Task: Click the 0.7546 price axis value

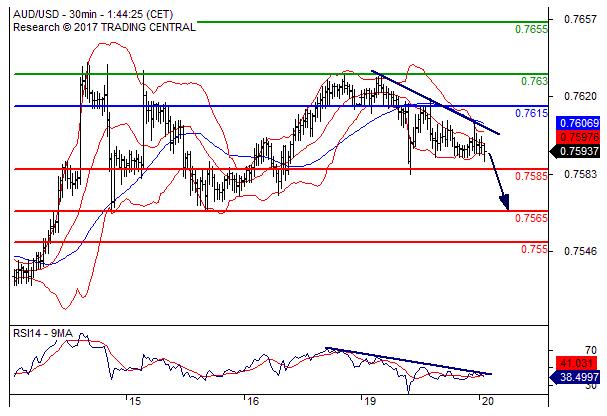Action: click(x=580, y=252)
